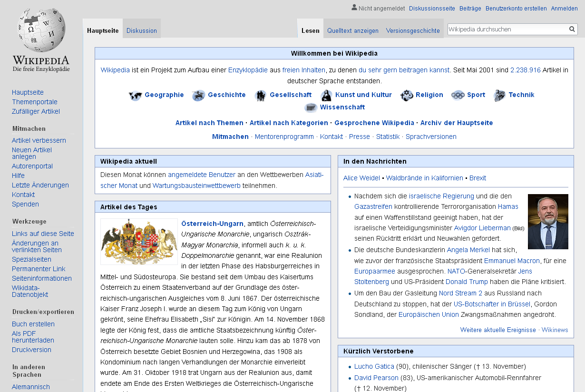The width and height of the screenshot is (585, 392).
Task: Open Links auf diese Seite
Action: point(43,234)
